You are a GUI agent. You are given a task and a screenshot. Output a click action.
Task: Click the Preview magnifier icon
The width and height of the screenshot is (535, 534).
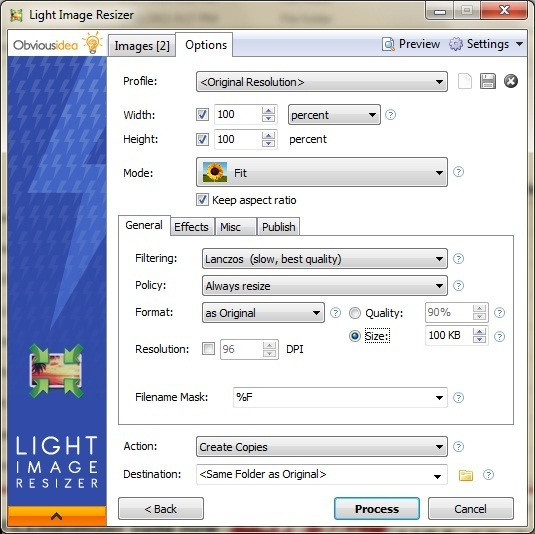click(x=388, y=44)
